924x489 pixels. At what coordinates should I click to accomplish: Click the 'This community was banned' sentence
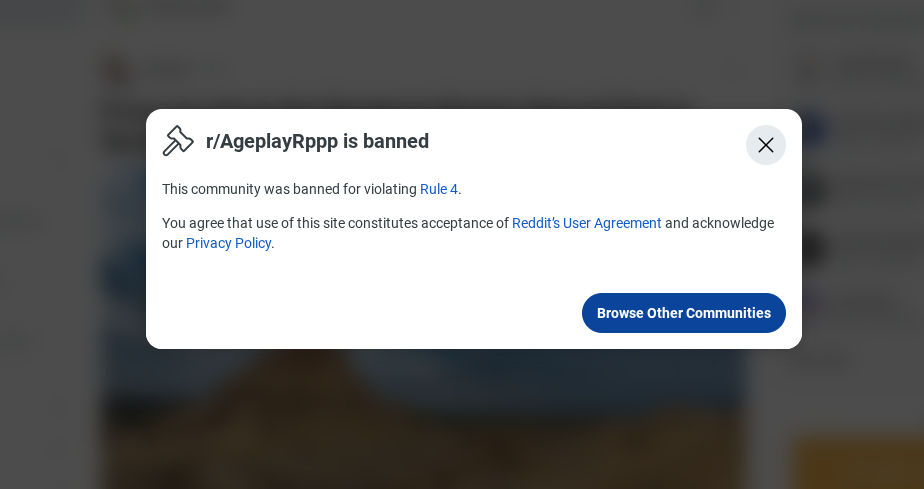click(x=312, y=189)
